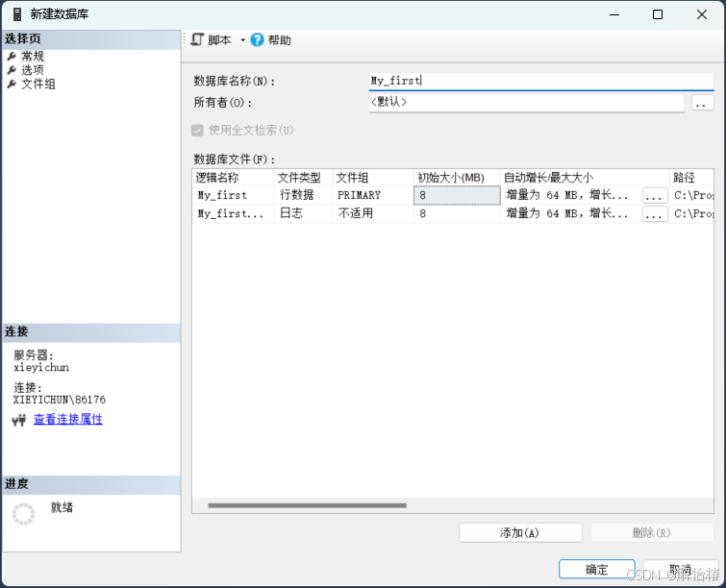Click log row name My_first...
The height and width of the screenshot is (588, 726).
click(x=233, y=213)
